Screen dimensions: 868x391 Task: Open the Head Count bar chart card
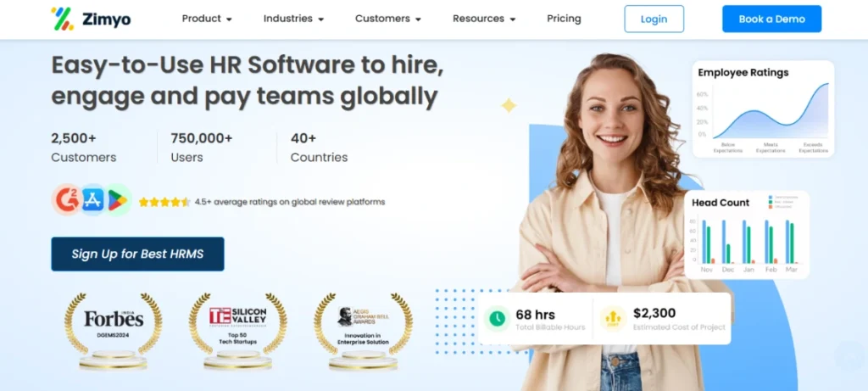[747, 235]
